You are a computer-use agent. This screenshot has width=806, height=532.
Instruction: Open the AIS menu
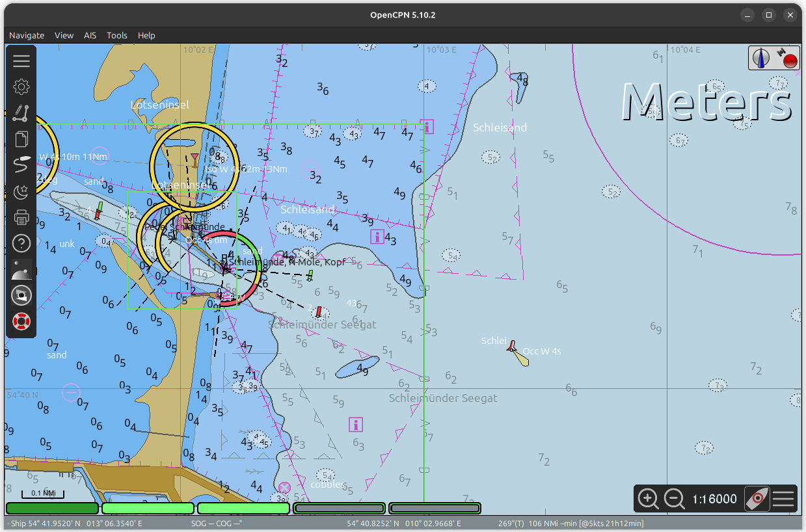90,35
